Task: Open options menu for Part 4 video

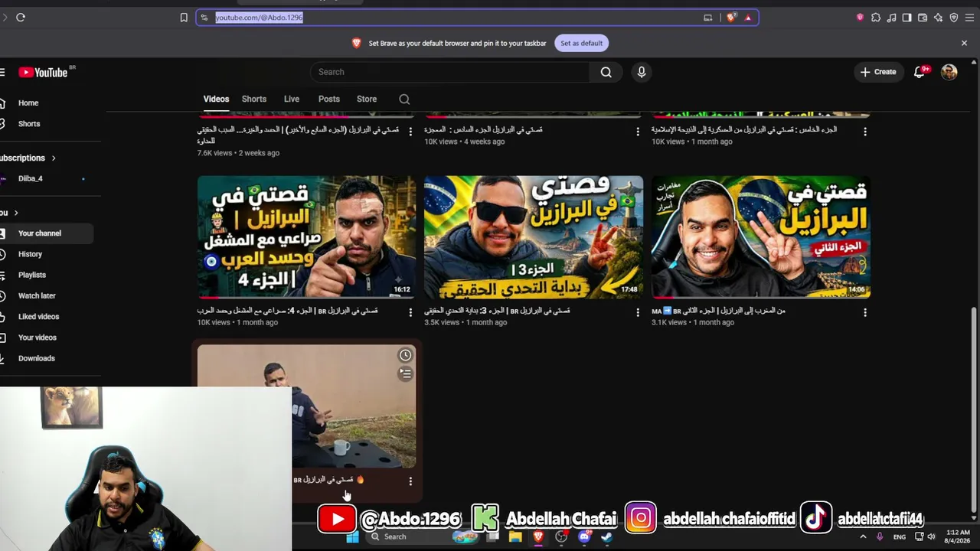Action: (410, 312)
